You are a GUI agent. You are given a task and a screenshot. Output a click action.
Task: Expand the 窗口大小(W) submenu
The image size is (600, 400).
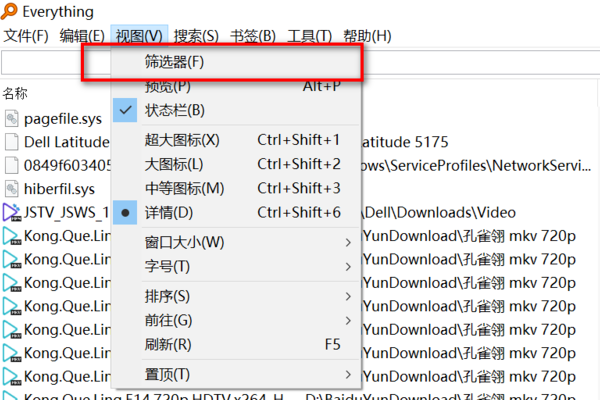pos(236,242)
